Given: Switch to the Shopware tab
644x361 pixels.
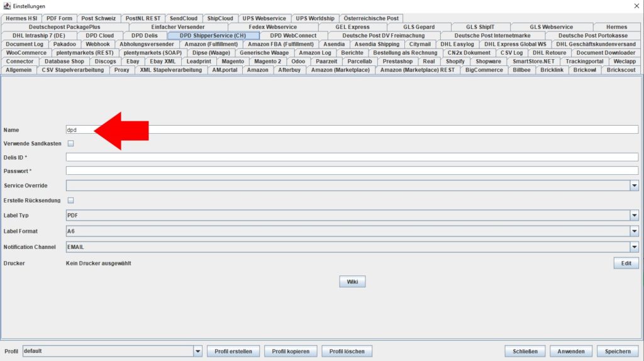Looking at the screenshot, I should point(488,62).
